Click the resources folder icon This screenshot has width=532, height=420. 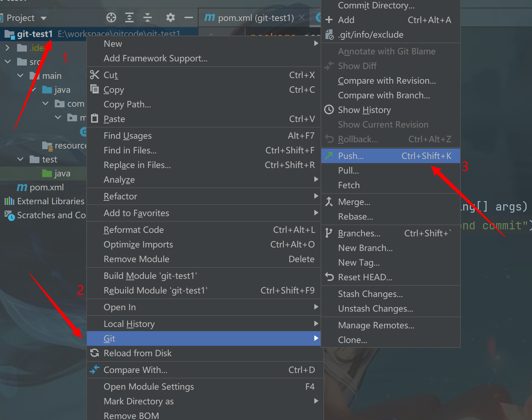tap(47, 146)
